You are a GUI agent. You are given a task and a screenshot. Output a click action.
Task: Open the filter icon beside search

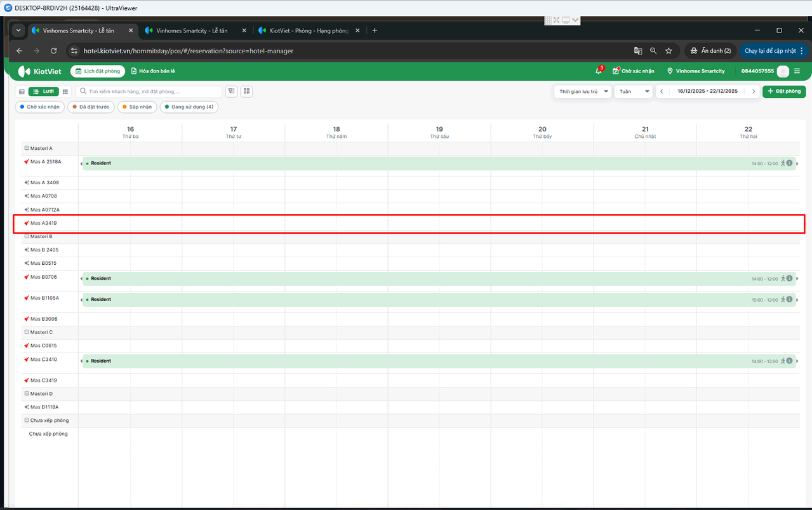(x=232, y=91)
